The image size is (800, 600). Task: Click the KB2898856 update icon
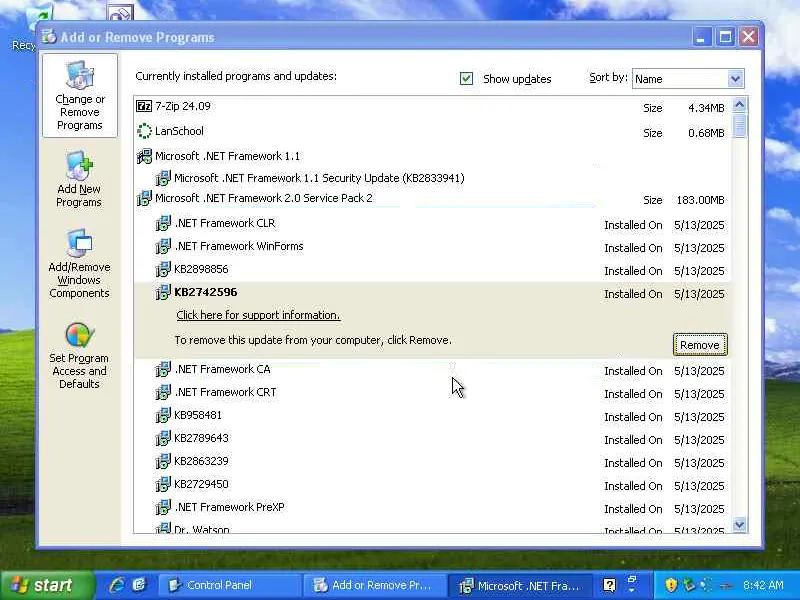[x=163, y=269]
